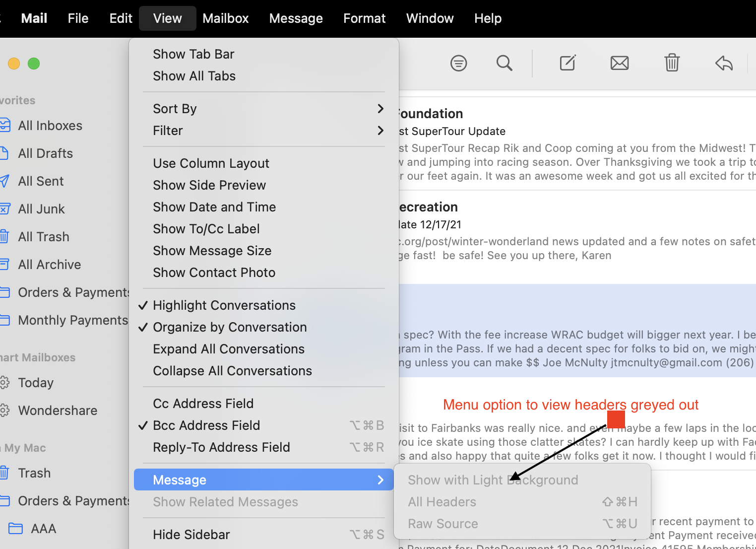Disable Highlight Conversations checkmark
Screen dimensions: 756x549
pyautogui.click(x=224, y=305)
